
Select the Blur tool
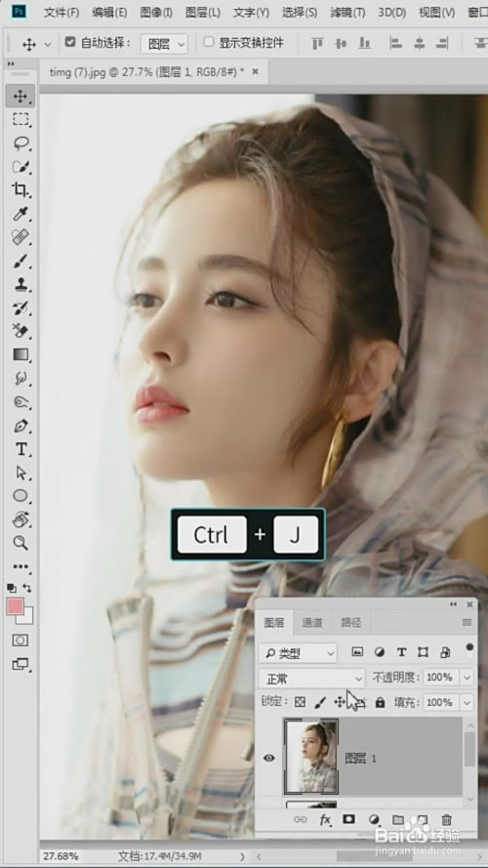pyautogui.click(x=20, y=378)
